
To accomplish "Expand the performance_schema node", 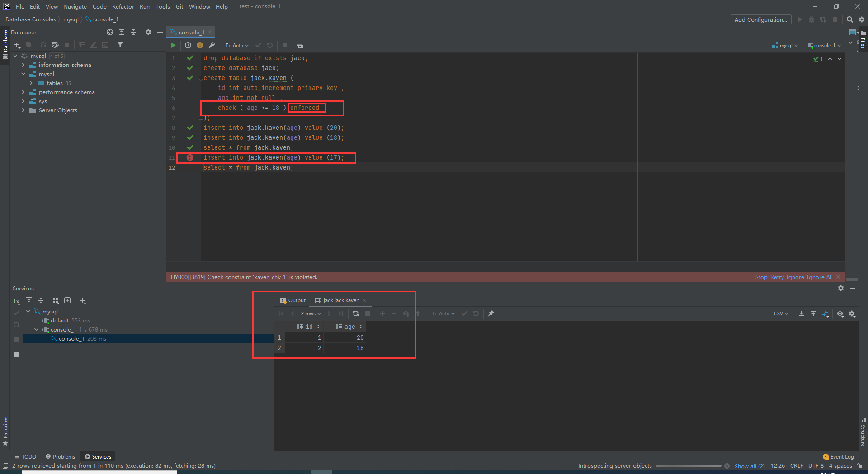I will coord(23,92).
